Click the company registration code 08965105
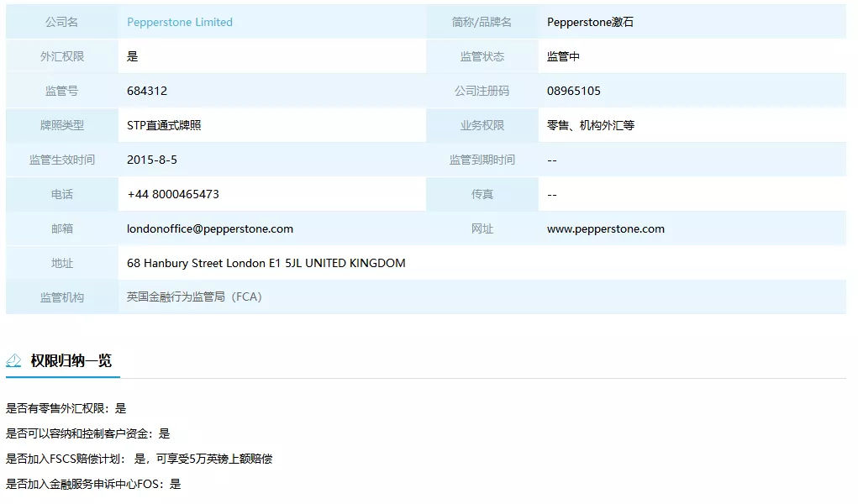The image size is (858, 504). pos(574,91)
